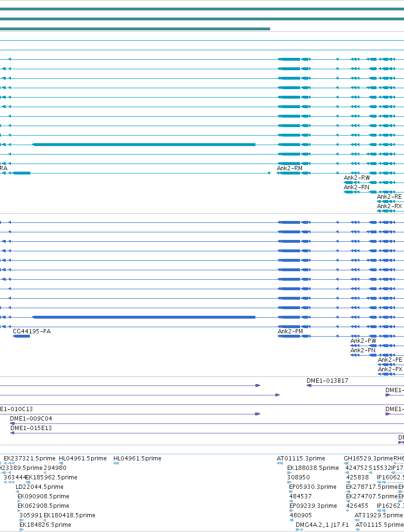
Task: Open the Ank2-PM protein label
Action: click(x=290, y=331)
